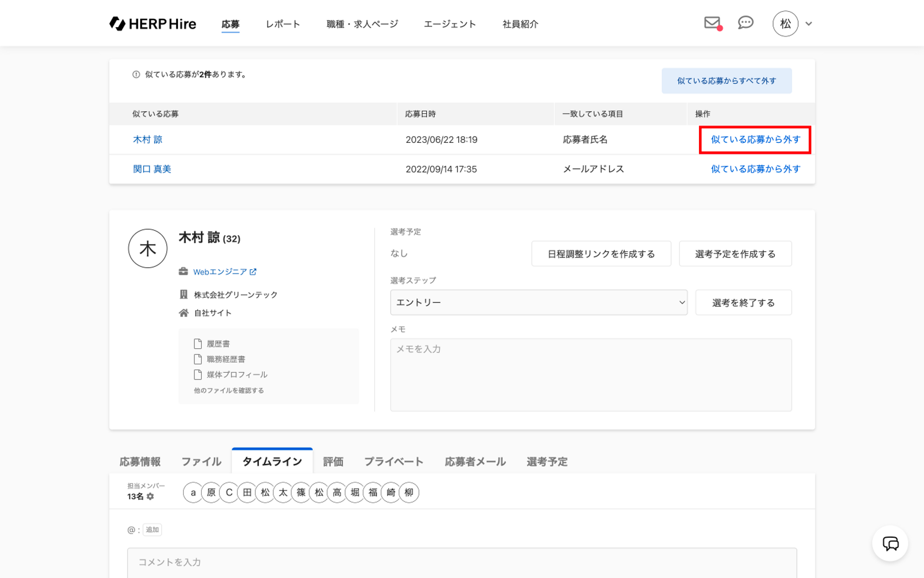Viewport: 924px width, 578px height.
Task: Click the 木 applicant avatar circle
Action: pos(148,248)
